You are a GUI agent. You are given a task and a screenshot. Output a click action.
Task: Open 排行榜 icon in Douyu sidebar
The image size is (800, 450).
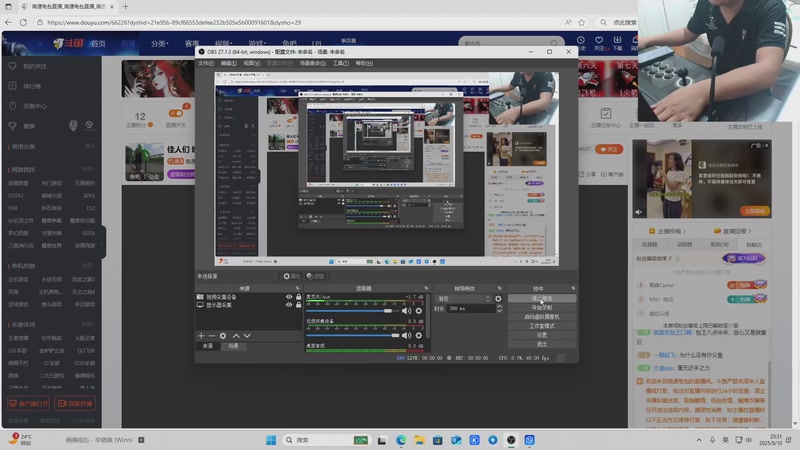pos(13,86)
